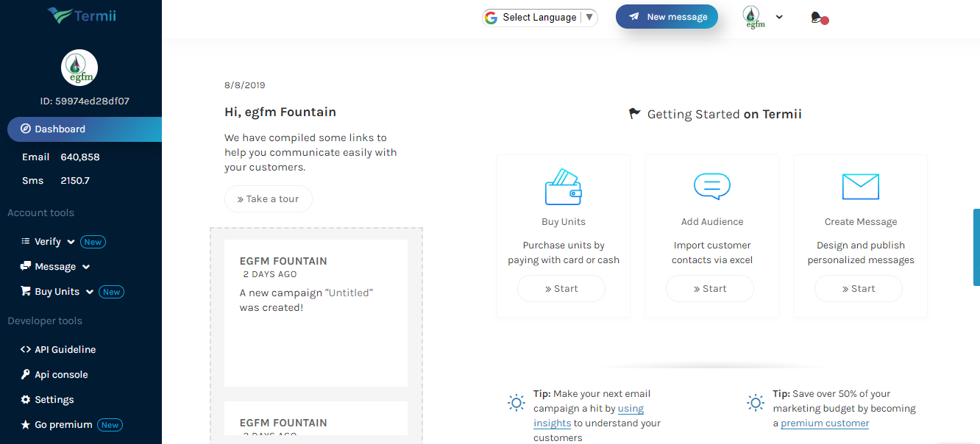Screen dimensions: 980x444
Task: Expand the Buy Units menu chevron
Action: tap(90, 292)
